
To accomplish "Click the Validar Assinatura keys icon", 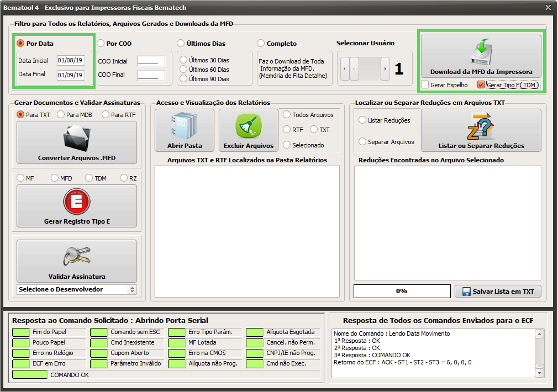I will pyautogui.click(x=77, y=257).
